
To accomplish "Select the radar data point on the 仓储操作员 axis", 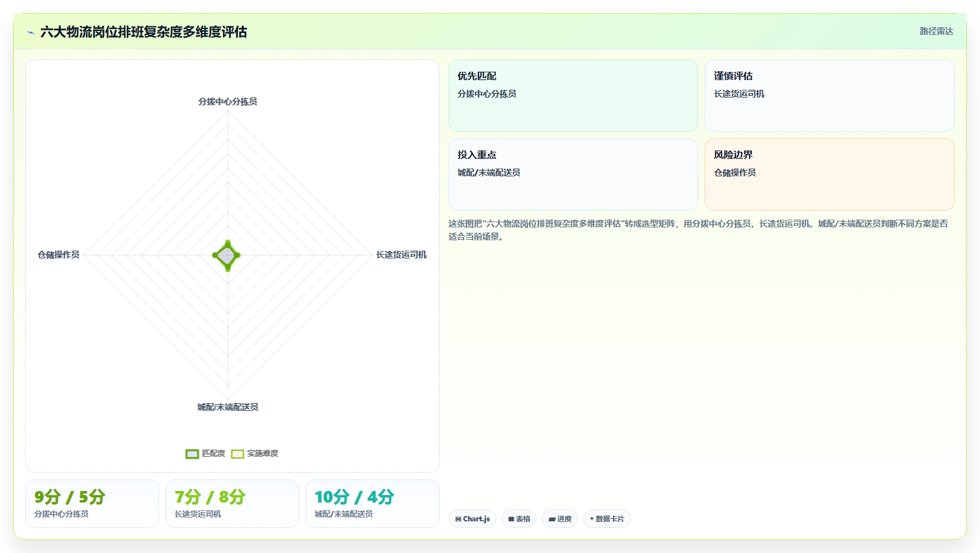I will click(x=215, y=255).
